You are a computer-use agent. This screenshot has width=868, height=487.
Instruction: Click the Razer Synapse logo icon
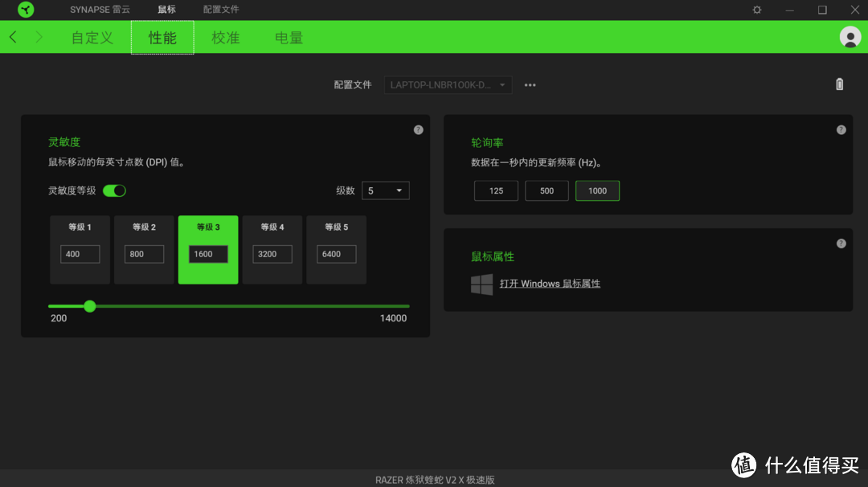pos(26,10)
